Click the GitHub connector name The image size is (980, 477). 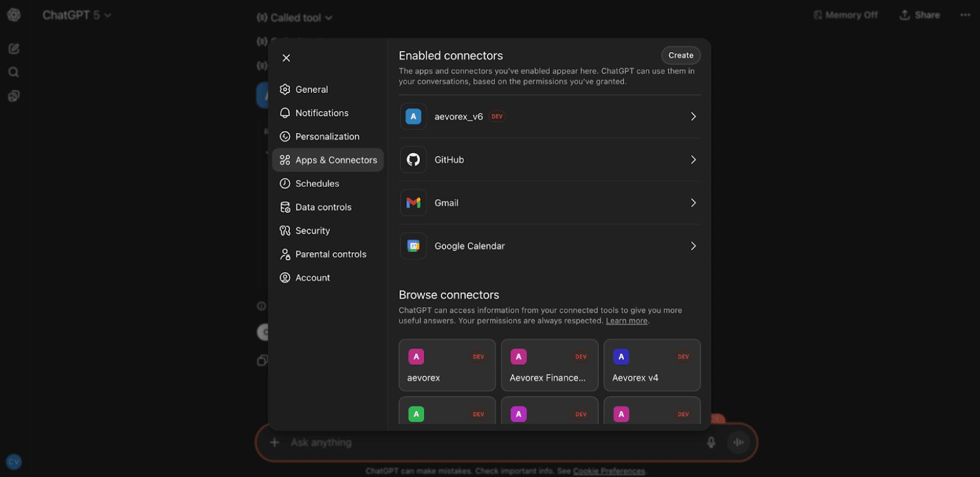[449, 160]
